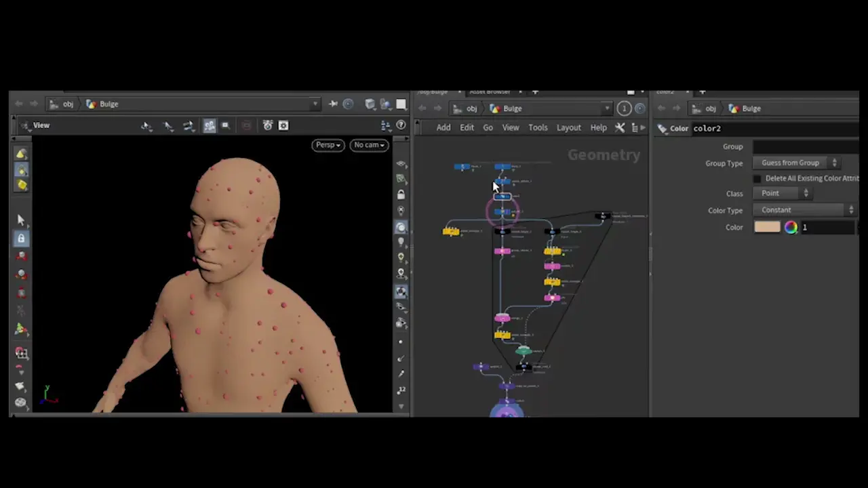Enable the Delete All Existing Color Attributes checkbox
Screen dimensions: 868x488
(757, 178)
